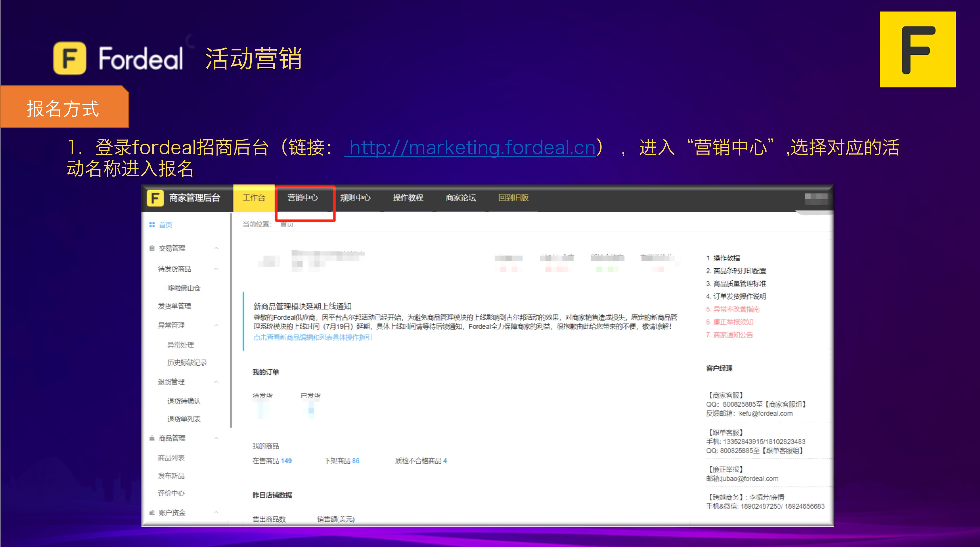980x551 pixels.
Task: Collapse the 交易管理 section chevron
Action: click(x=216, y=248)
